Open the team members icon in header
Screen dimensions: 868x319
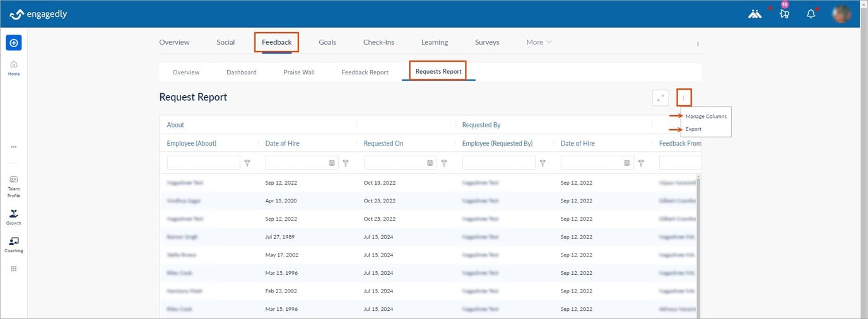754,14
